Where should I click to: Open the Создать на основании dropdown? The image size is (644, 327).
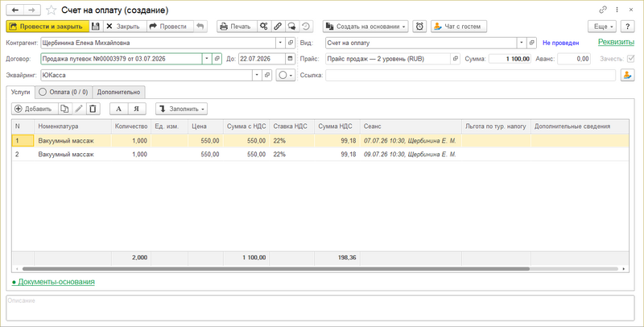365,27
